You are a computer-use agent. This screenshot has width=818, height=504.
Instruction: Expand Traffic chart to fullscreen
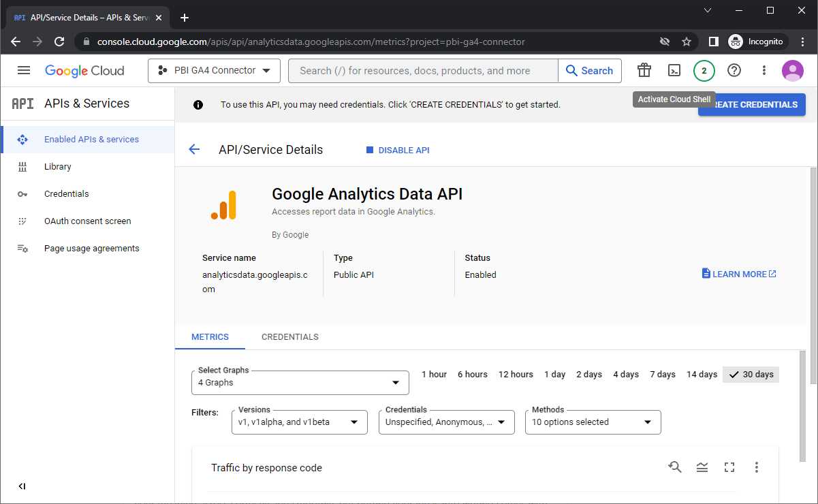(729, 467)
